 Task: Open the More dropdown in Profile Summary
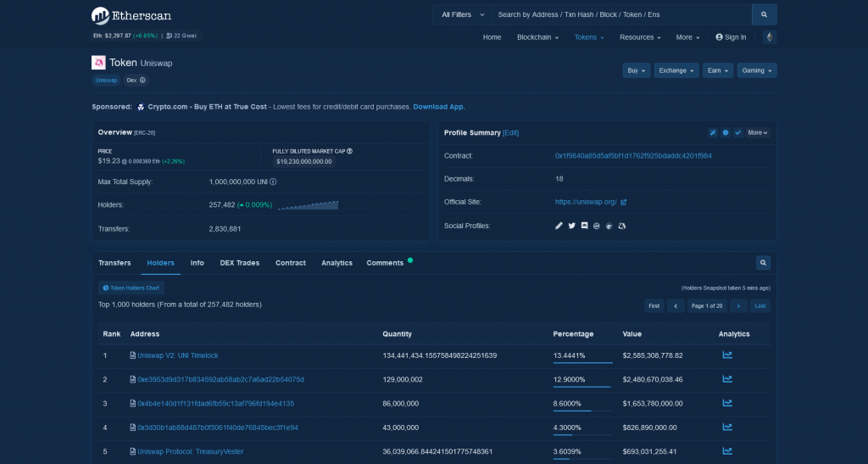757,133
